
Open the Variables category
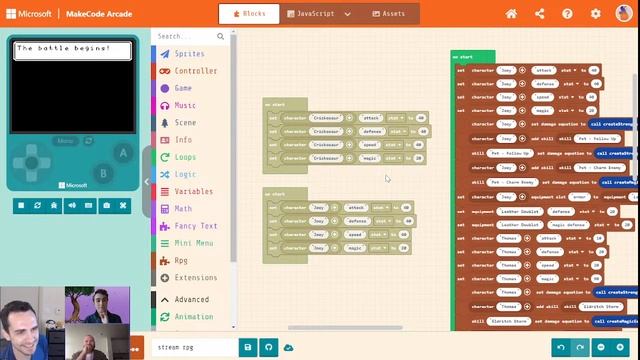pyautogui.click(x=190, y=191)
